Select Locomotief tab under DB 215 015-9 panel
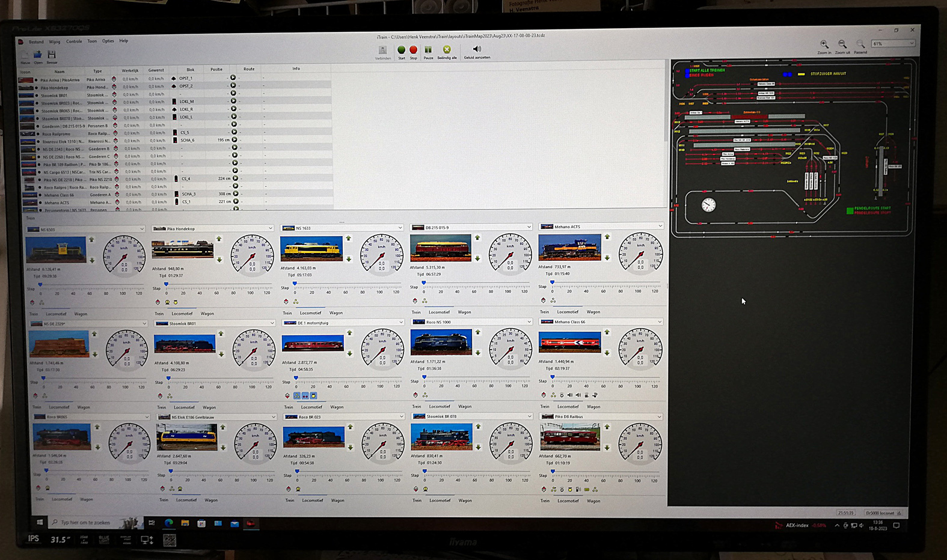This screenshot has height=560, width=947. click(x=439, y=312)
